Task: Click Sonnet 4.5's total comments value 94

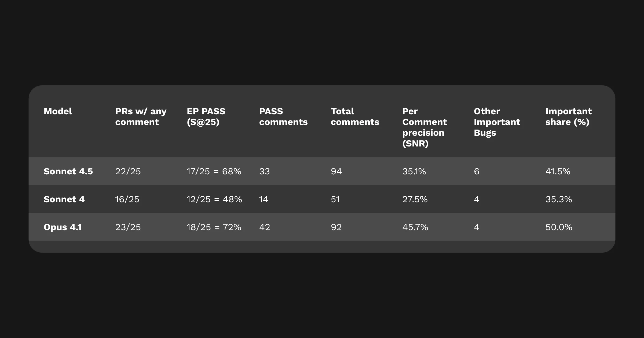Action: [336, 171]
